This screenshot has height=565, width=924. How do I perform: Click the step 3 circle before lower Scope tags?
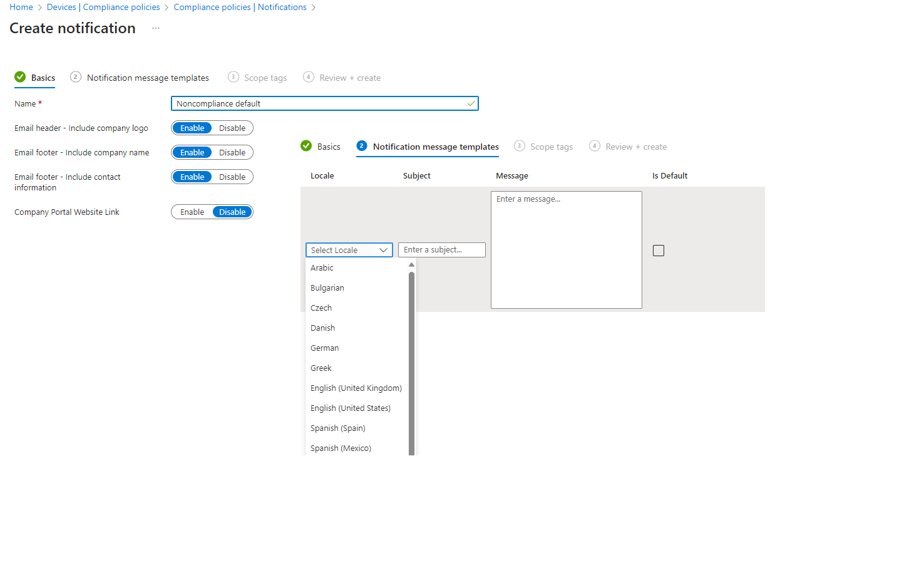pos(520,146)
